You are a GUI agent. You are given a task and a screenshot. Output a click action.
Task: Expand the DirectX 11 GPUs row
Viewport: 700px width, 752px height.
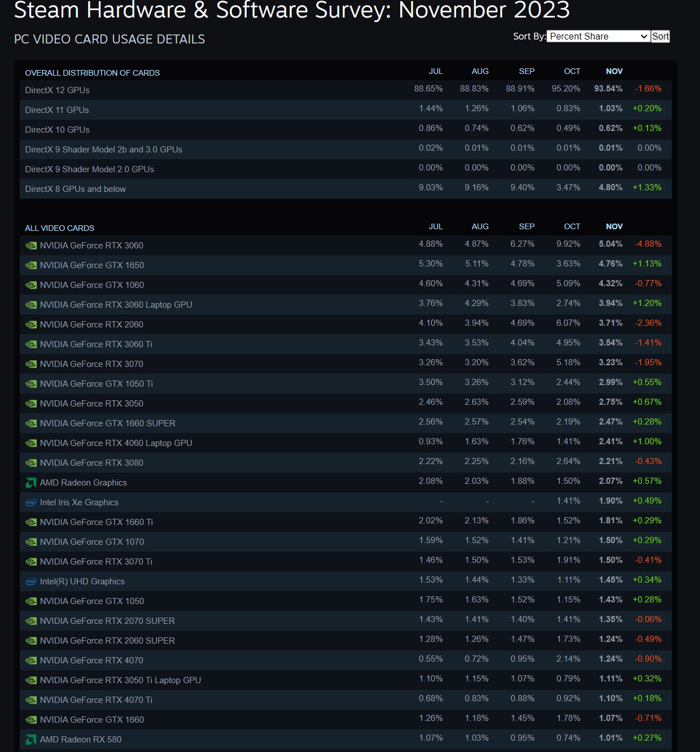345,110
